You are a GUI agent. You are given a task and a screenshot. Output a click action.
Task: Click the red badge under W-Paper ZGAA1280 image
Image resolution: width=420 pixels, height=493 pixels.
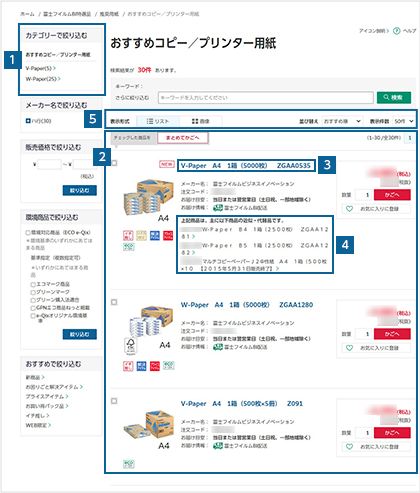click(155, 366)
